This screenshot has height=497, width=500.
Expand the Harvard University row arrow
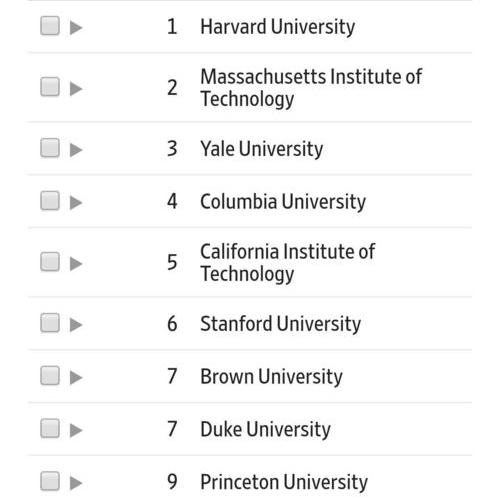pyautogui.click(x=76, y=28)
